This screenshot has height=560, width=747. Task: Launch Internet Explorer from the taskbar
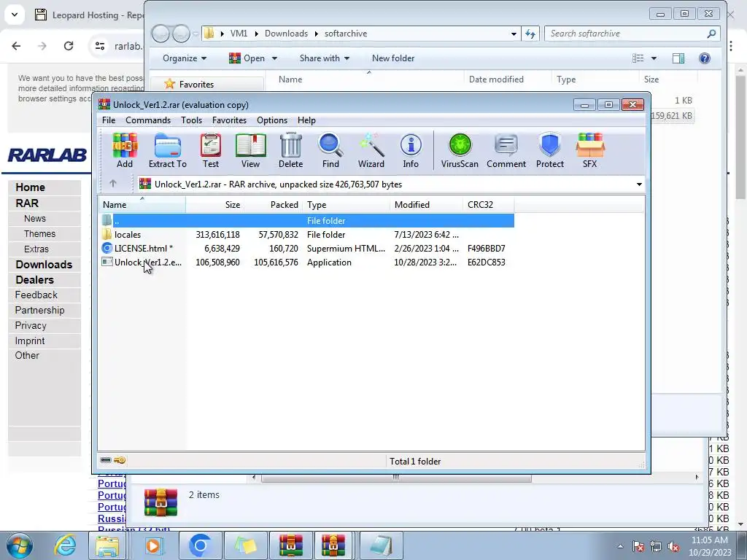[65, 545]
